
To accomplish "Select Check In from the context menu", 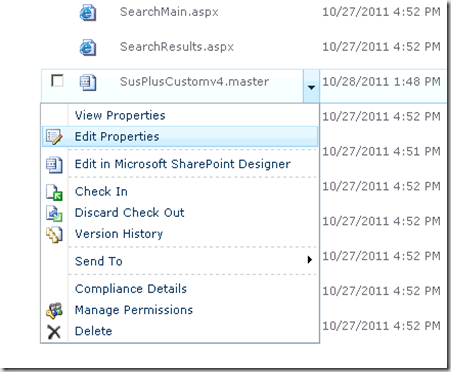I will [x=180, y=192].
